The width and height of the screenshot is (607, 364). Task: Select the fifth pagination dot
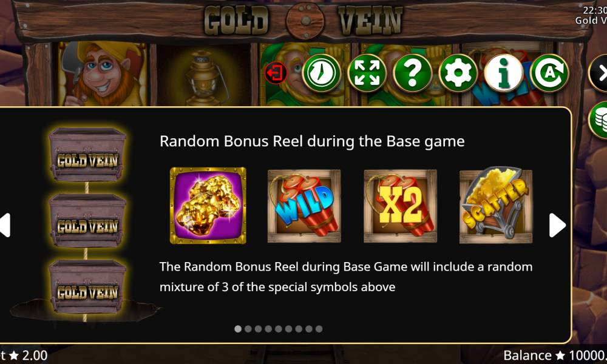click(279, 329)
